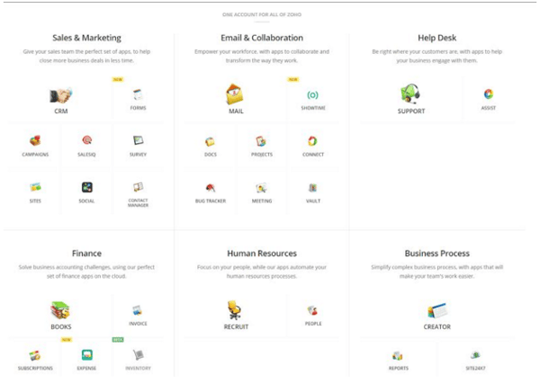
Task: Click the NEW badge above ShowTime
Action: tap(293, 79)
